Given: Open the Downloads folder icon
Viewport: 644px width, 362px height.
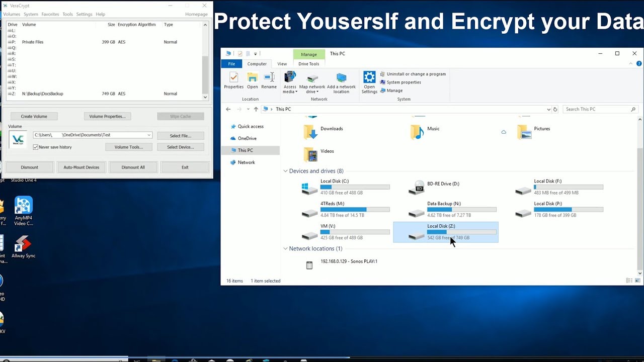Looking at the screenshot, I should (311, 132).
